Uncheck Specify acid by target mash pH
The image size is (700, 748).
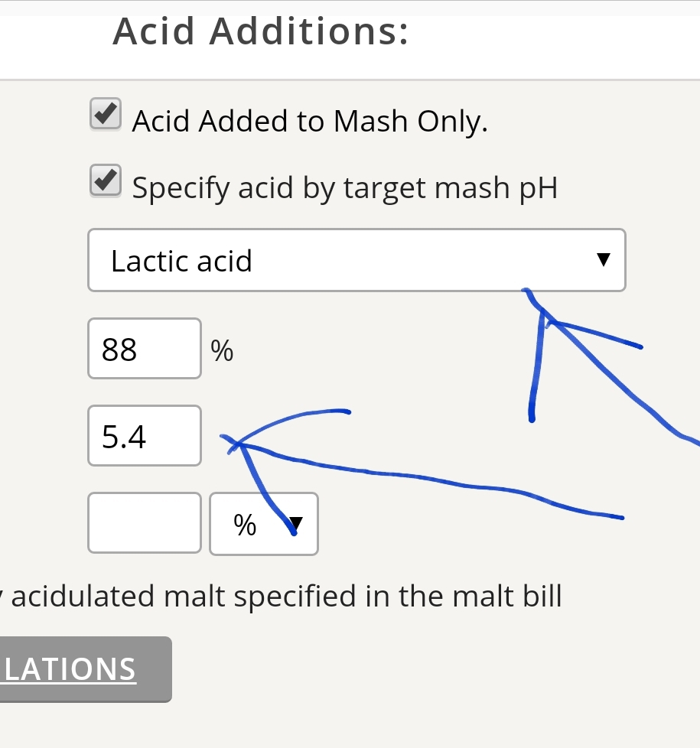[106, 181]
